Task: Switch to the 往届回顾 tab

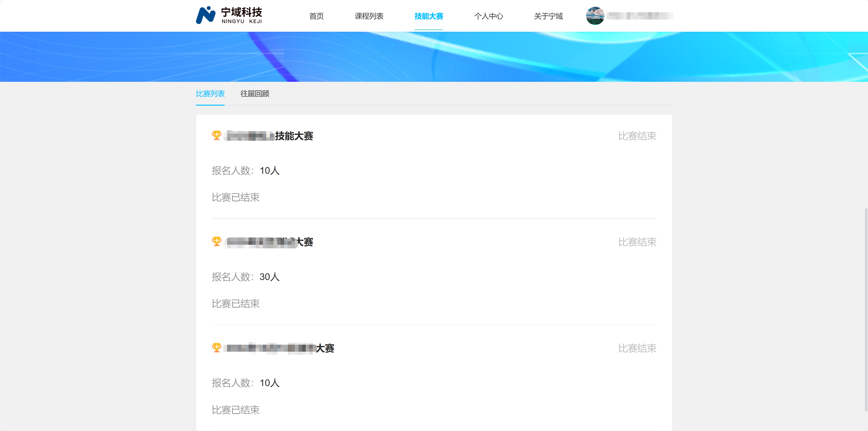Action: click(x=255, y=94)
